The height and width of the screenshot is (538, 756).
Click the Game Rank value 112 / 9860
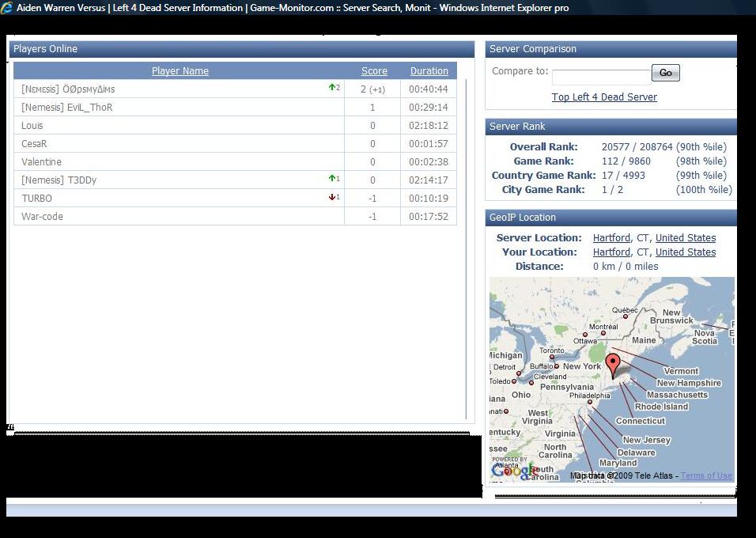point(626,161)
